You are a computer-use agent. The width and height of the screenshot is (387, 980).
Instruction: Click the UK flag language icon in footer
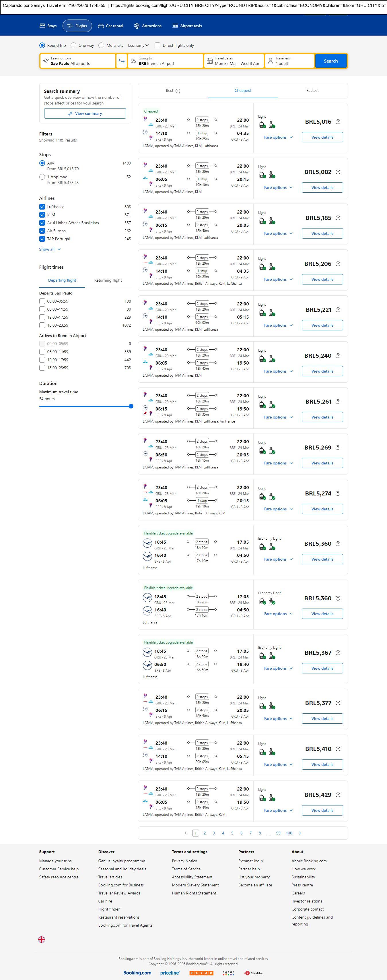pos(42,939)
